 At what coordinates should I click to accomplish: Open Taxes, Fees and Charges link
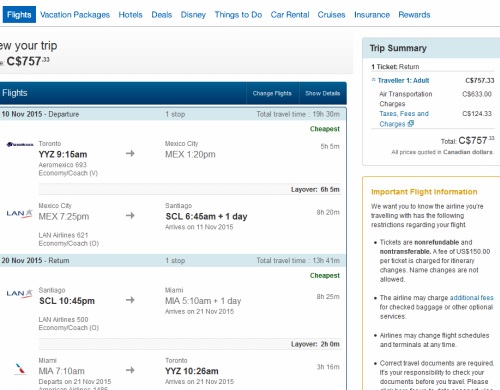point(404,119)
